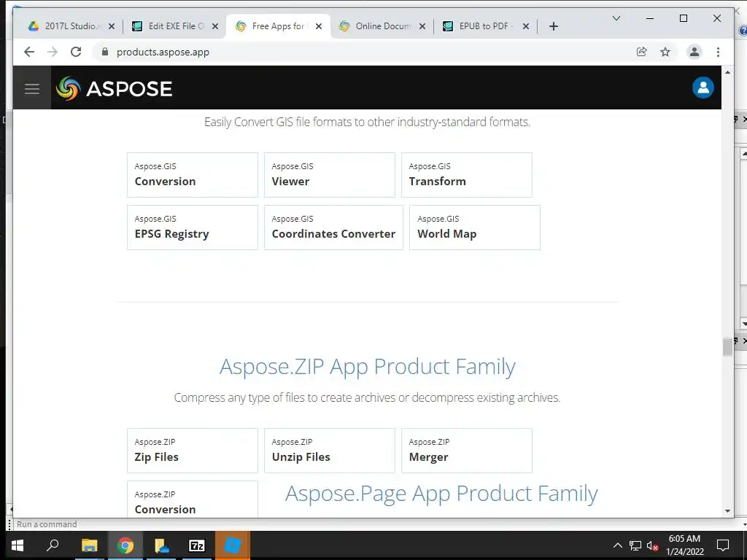Click the Chrome taskbar icon

click(125, 545)
